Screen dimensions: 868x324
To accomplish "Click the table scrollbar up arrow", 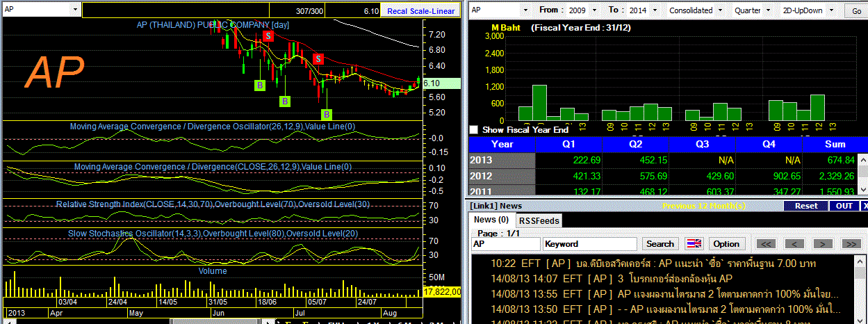I will pyautogui.click(x=863, y=160).
